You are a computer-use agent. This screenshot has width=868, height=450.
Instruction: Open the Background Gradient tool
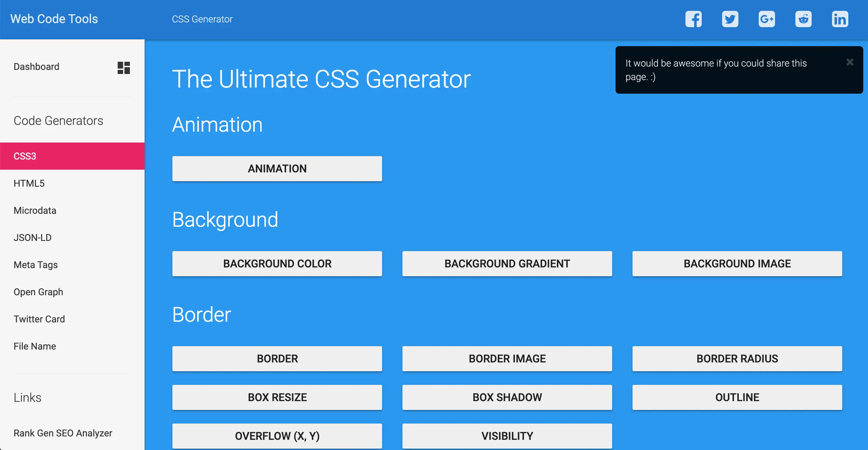tap(507, 263)
